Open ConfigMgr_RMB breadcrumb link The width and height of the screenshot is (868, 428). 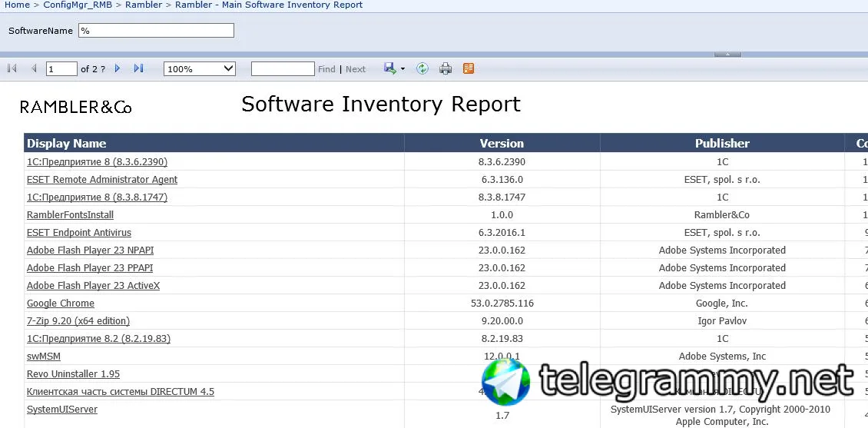click(78, 5)
